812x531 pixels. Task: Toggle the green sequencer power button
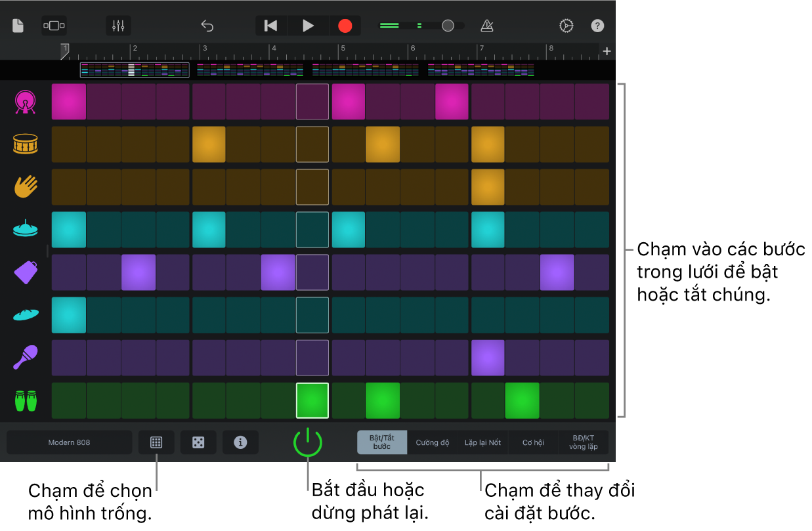(x=307, y=442)
